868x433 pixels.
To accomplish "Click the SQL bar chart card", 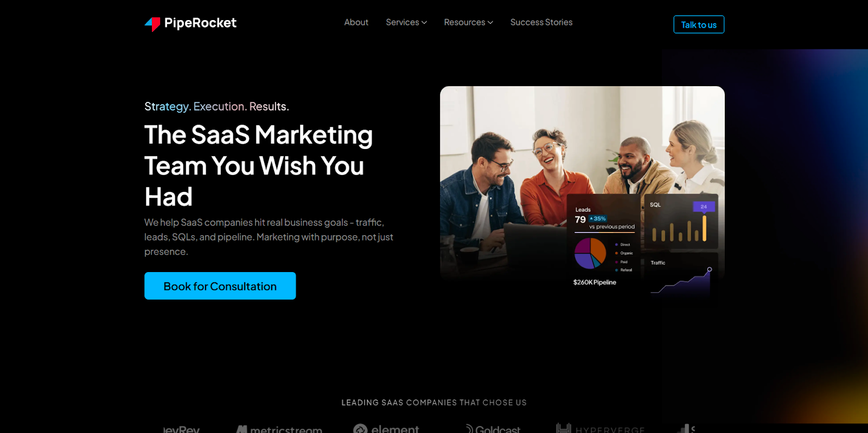I will (680, 222).
